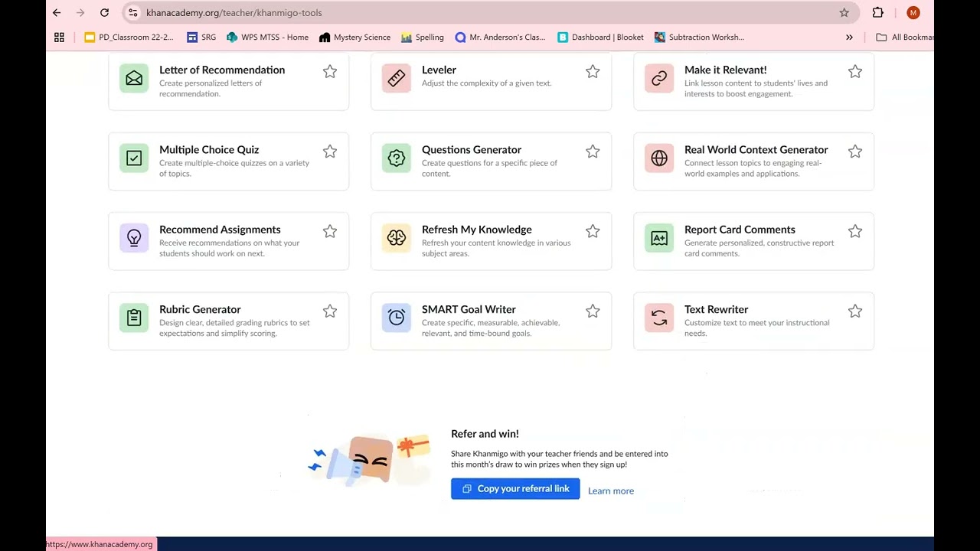Click the Multiple Choice Quiz checkbox icon
The height and width of the screenshot is (551, 980).
(x=134, y=158)
